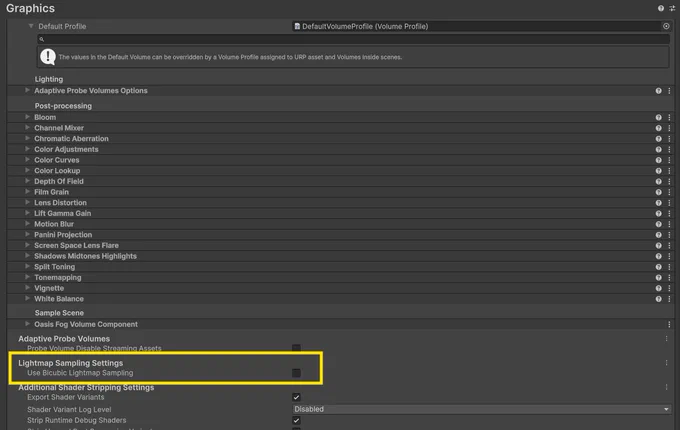This screenshot has width=680, height=430.
Task: Open help for Screen Space Lens Flare
Action: (x=658, y=246)
